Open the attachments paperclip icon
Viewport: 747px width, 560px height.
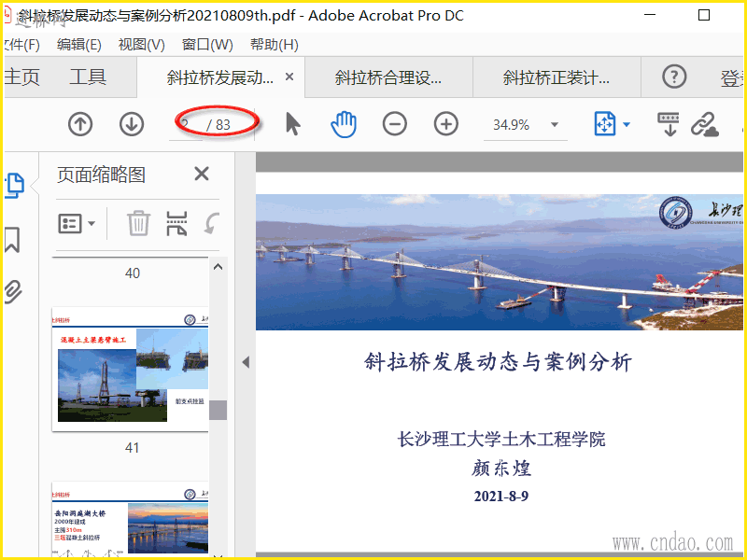[13, 291]
